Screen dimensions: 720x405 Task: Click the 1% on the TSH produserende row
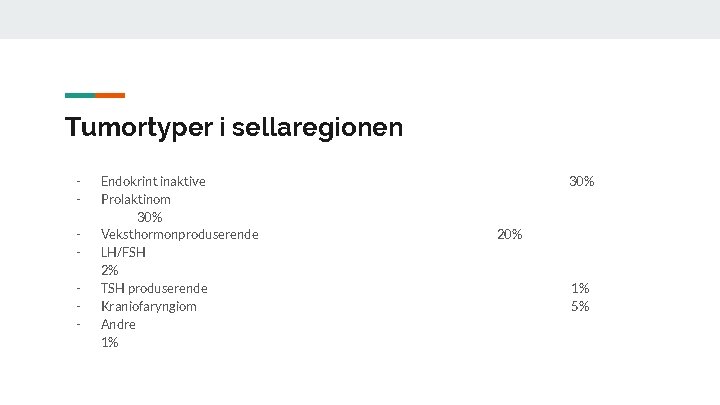pos(580,289)
